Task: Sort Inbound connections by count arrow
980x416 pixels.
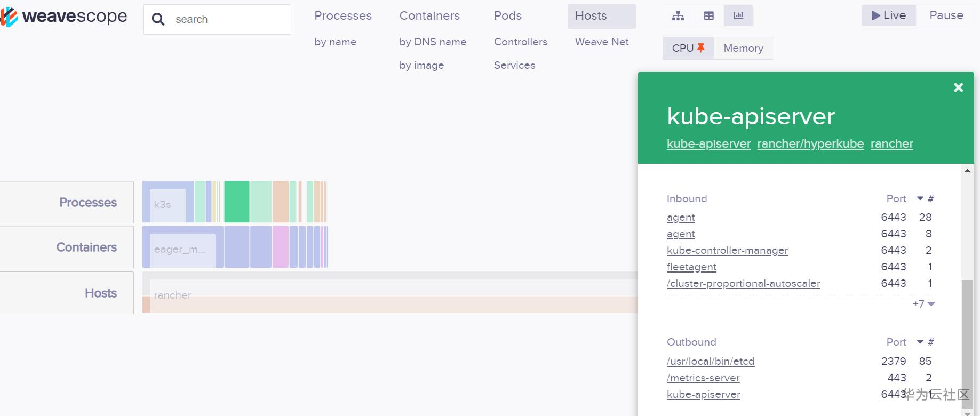Action: (x=920, y=198)
